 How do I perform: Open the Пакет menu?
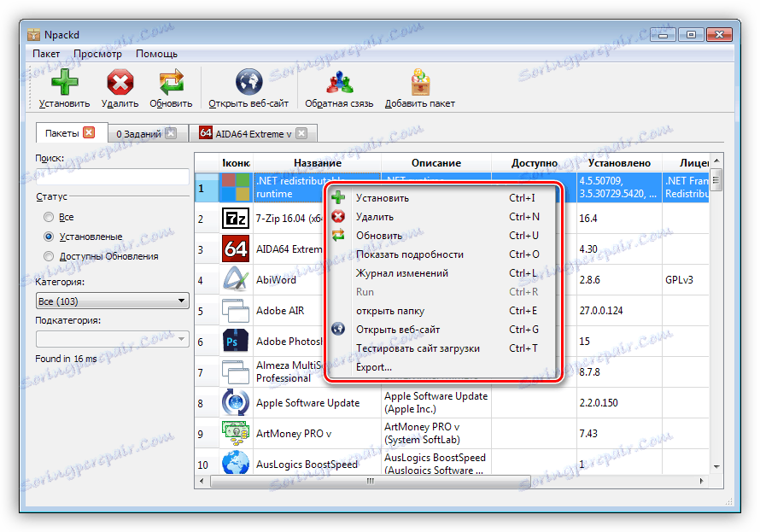tap(46, 54)
